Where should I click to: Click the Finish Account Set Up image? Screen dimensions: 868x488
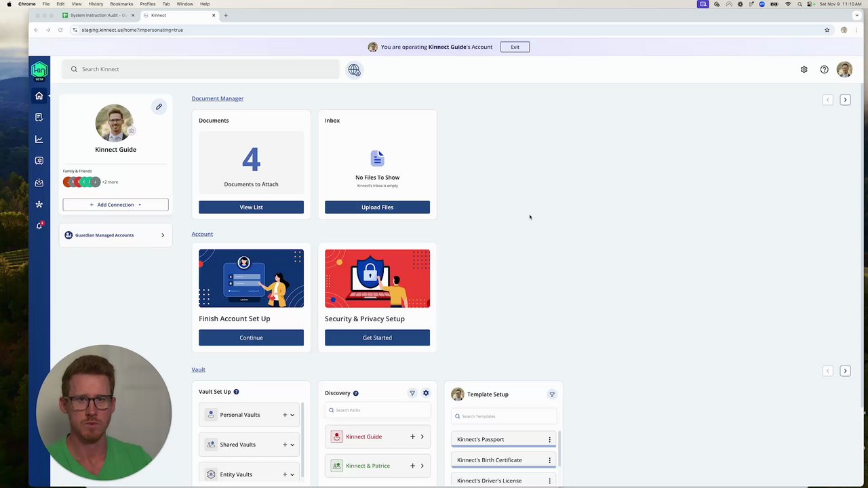(x=251, y=279)
